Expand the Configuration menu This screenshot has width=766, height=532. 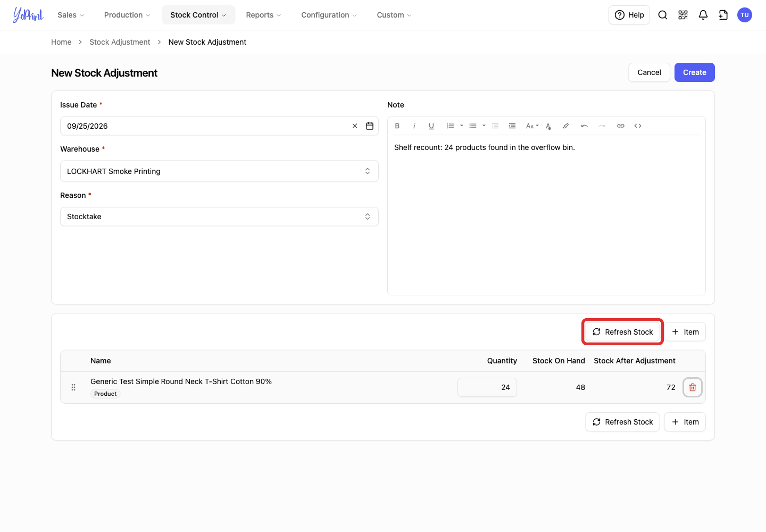pyautogui.click(x=329, y=15)
